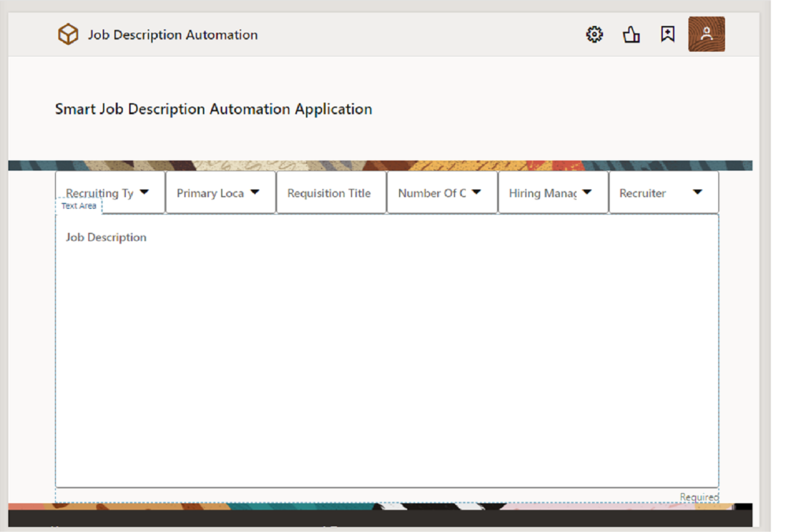Click the settings gear icon
786x532 pixels.
coord(594,35)
